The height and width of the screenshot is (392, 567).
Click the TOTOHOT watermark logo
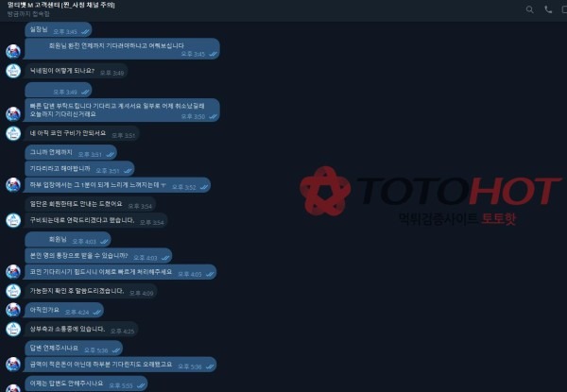430,196
